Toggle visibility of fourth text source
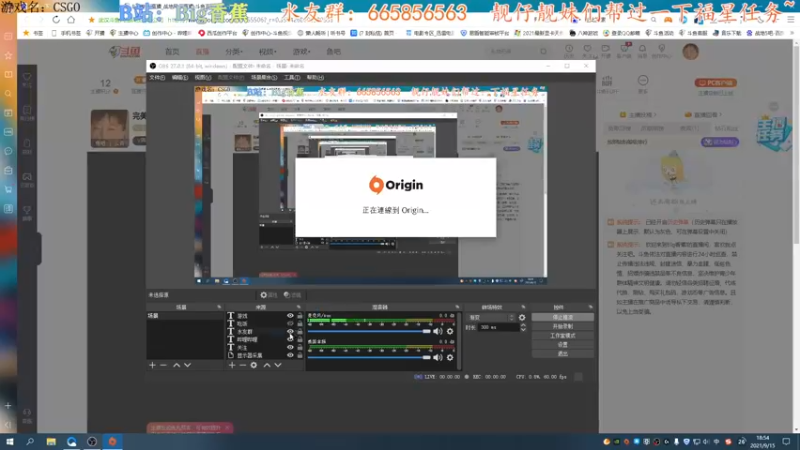Screen dimensions: 800x450 290,339
